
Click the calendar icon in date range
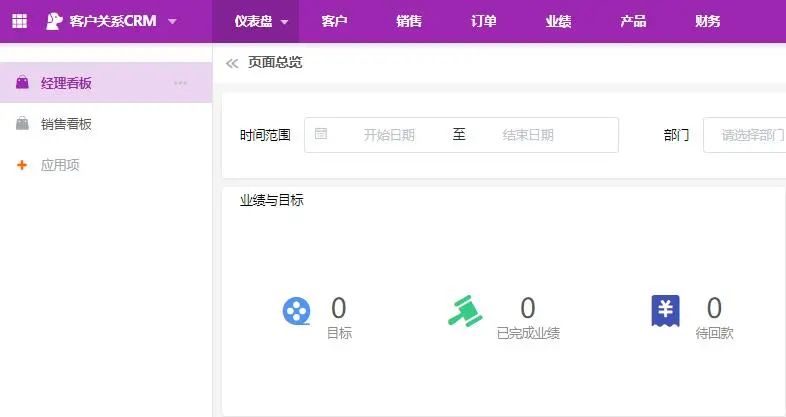(x=321, y=133)
